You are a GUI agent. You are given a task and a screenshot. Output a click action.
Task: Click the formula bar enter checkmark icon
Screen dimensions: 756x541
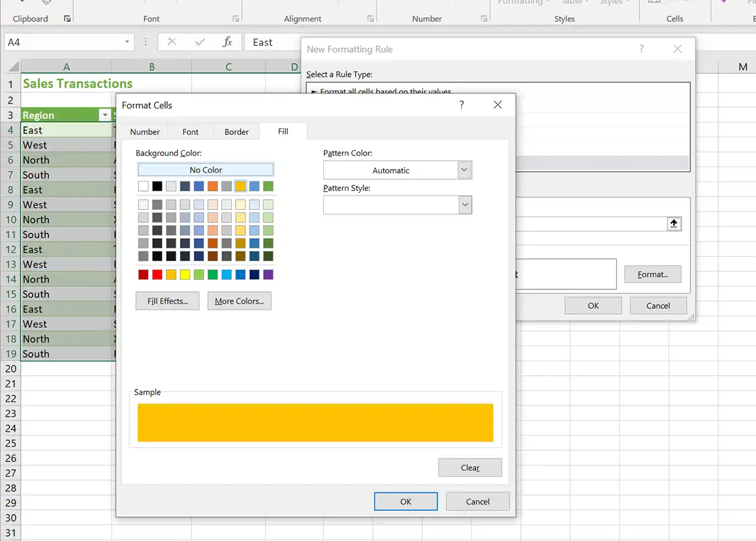coord(200,42)
